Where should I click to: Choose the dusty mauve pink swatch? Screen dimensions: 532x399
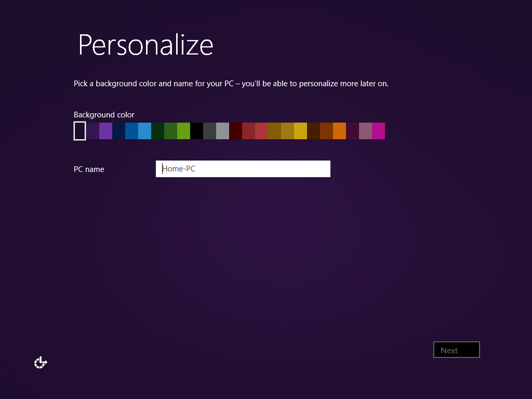pyautogui.click(x=365, y=131)
